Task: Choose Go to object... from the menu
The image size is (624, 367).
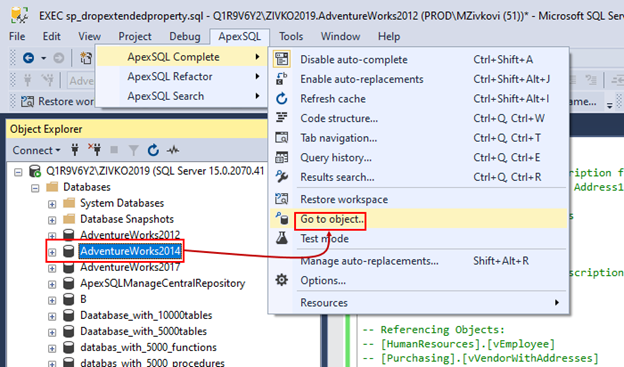Action: pos(418,219)
